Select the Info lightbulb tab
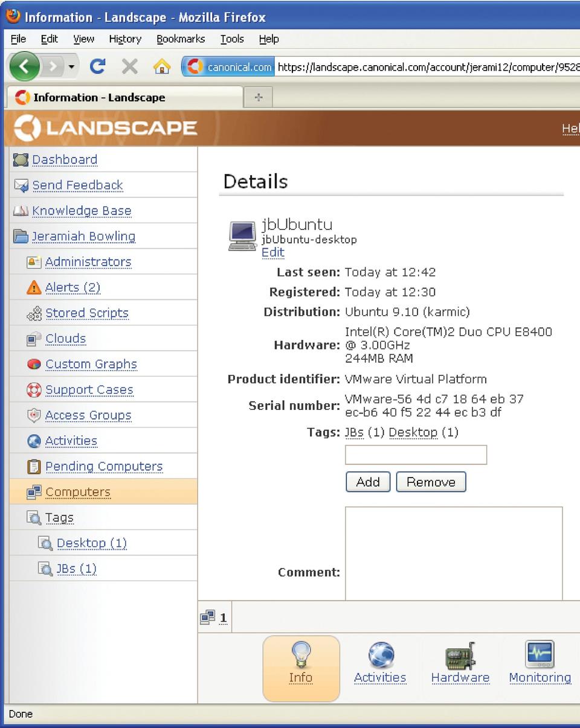 pyautogui.click(x=301, y=668)
